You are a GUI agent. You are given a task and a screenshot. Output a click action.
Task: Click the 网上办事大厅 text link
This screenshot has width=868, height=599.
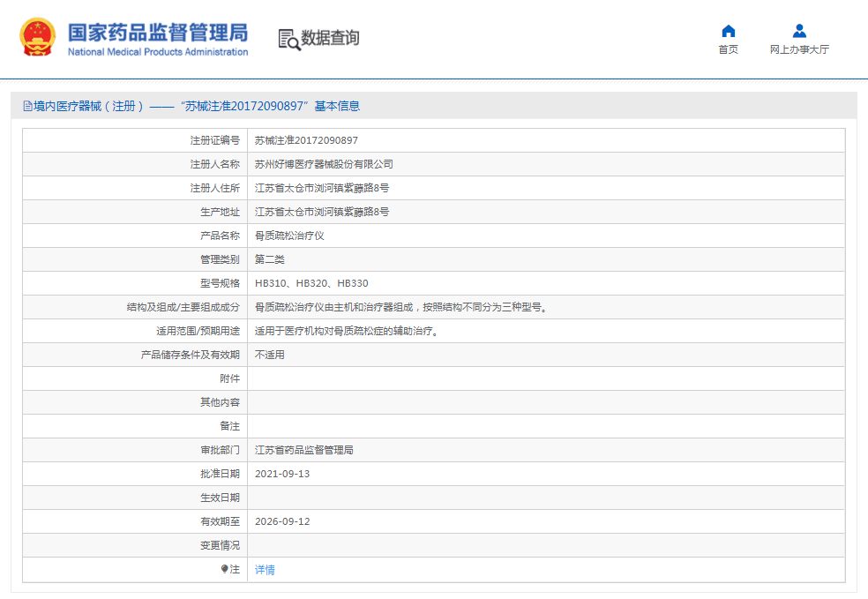click(799, 49)
